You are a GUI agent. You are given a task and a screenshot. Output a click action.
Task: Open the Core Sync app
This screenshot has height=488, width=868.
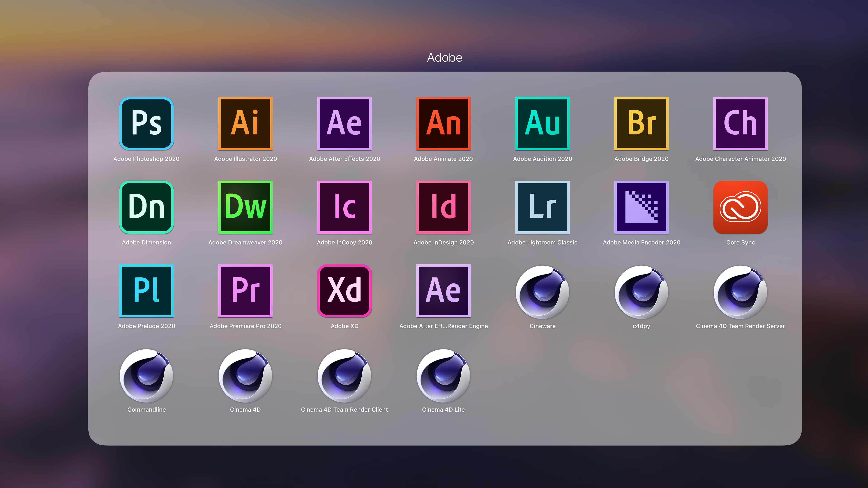(x=740, y=207)
